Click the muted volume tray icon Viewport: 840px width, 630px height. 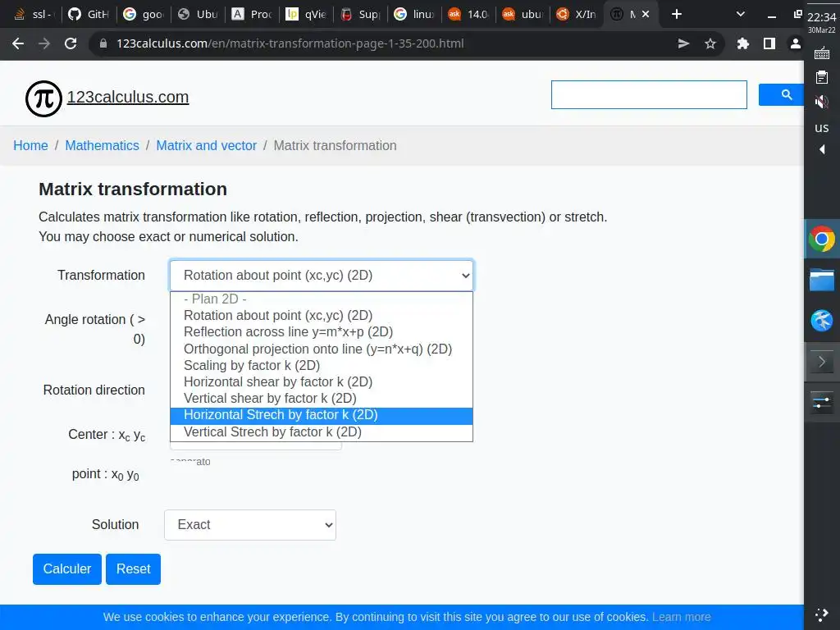822,101
